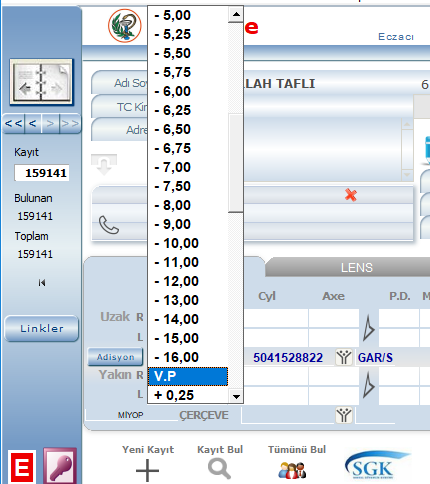Switch to the LENS tab
Viewport: 430px width, 484px height.
click(x=357, y=267)
